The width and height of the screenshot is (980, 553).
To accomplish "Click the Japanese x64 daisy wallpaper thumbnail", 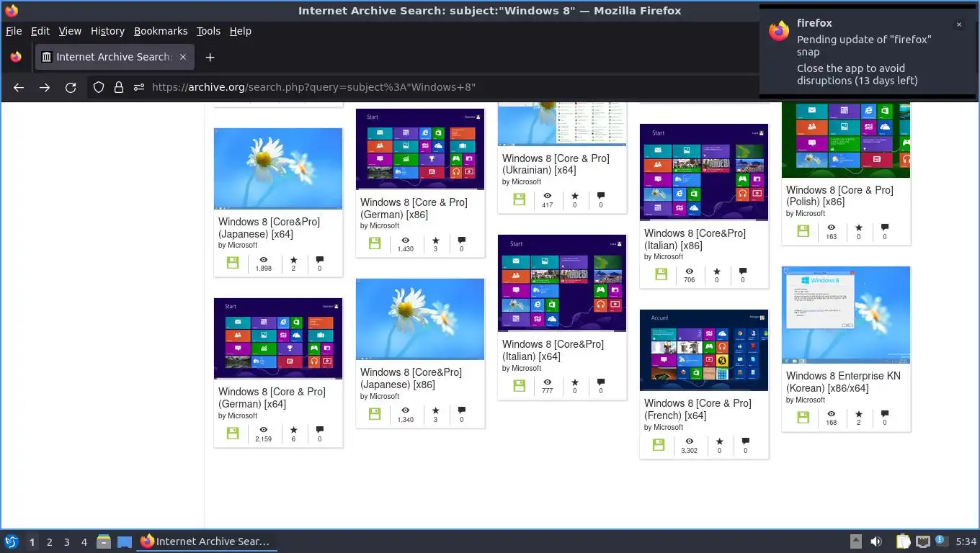I will point(278,168).
